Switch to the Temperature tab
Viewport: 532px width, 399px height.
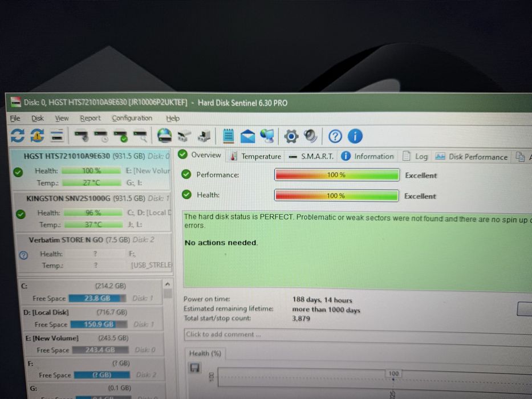tap(256, 156)
